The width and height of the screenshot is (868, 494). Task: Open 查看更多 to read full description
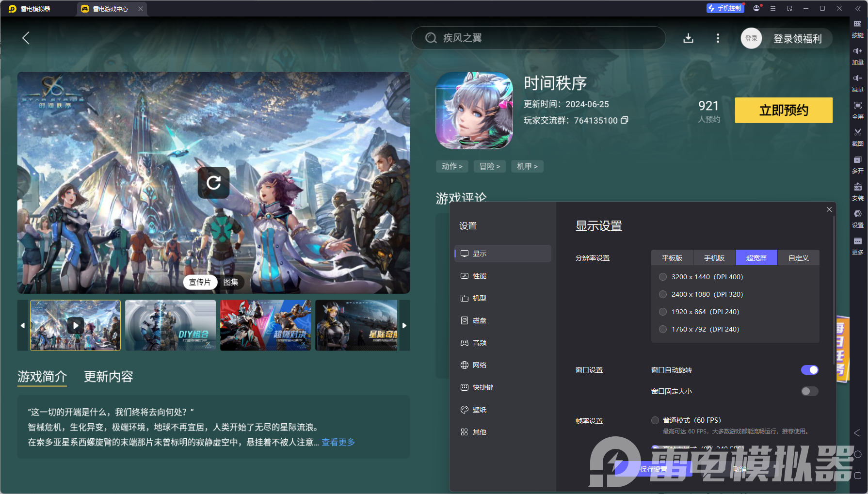click(x=338, y=442)
